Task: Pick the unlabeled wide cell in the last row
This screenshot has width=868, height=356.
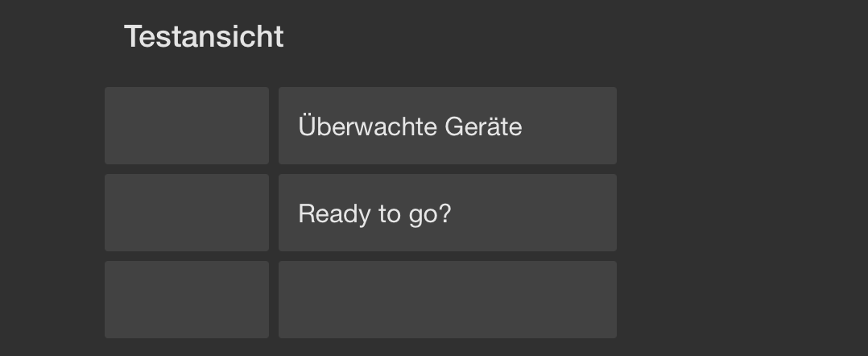Action: click(447, 300)
